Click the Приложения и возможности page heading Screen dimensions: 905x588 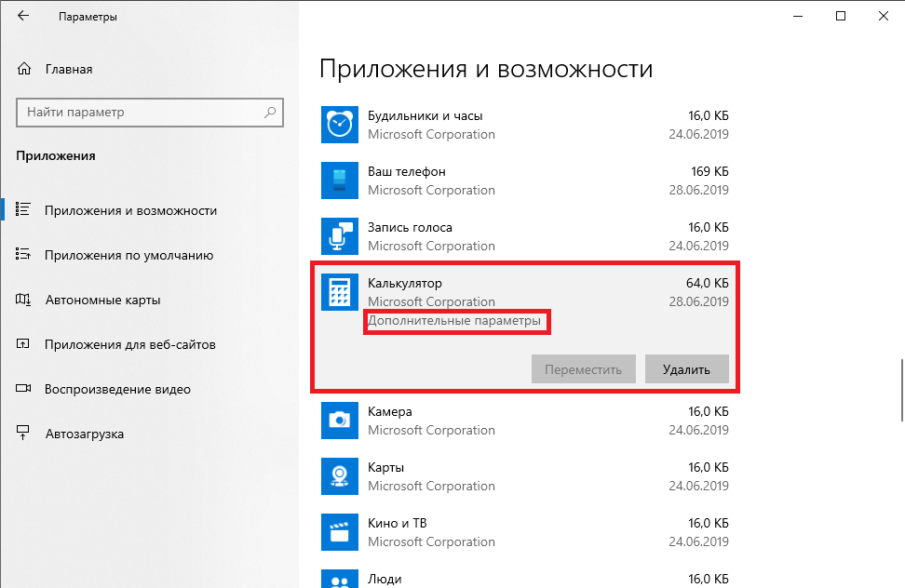[486, 69]
